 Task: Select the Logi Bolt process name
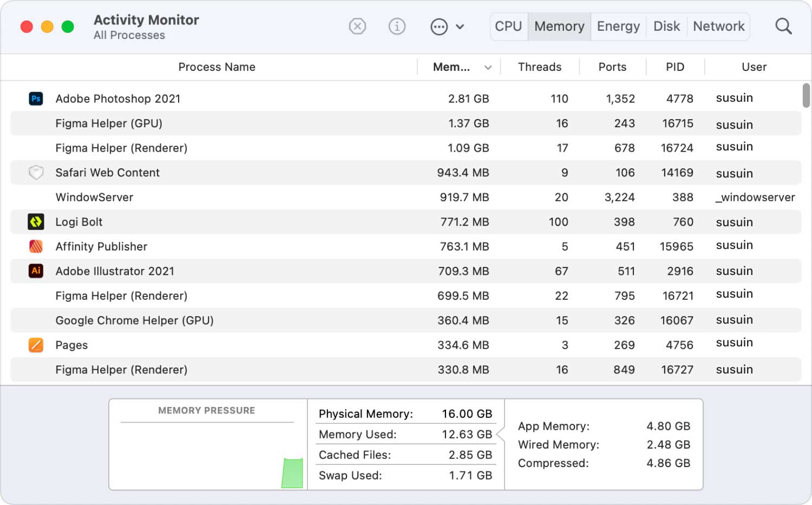point(78,222)
